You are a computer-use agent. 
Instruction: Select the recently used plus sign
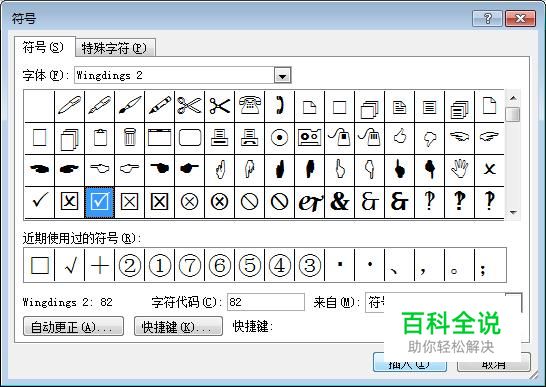(x=100, y=265)
